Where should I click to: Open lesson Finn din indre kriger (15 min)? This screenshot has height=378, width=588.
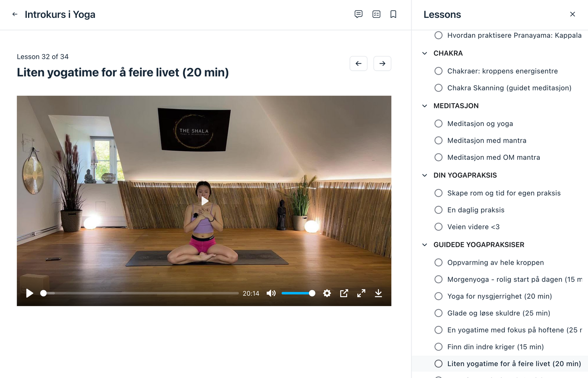[495, 347]
